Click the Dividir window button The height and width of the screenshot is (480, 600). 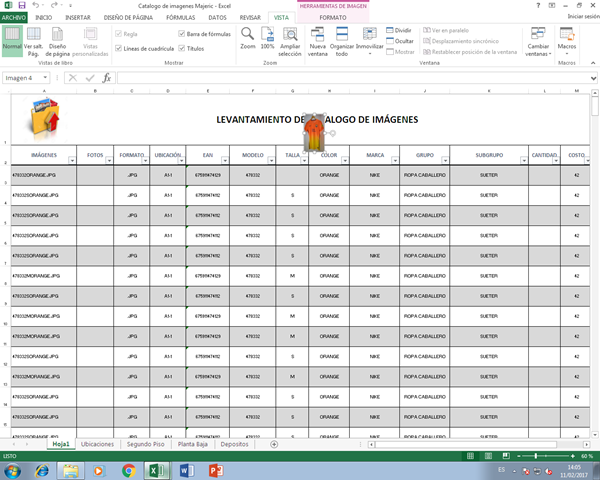tap(398, 31)
